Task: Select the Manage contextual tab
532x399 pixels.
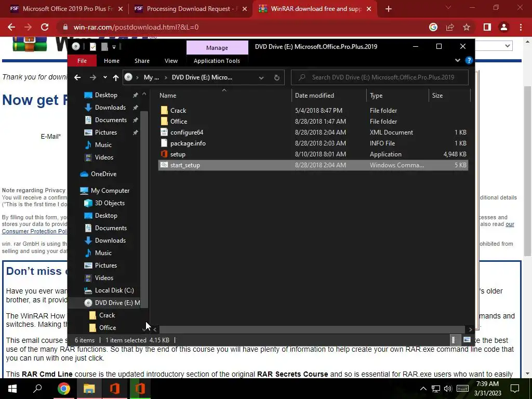Action: pyautogui.click(x=217, y=48)
